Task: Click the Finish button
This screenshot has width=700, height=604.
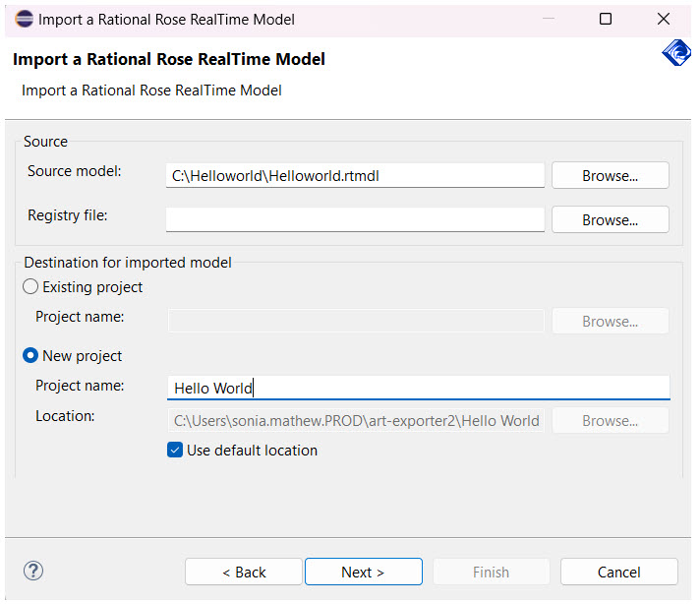Action: [491, 572]
